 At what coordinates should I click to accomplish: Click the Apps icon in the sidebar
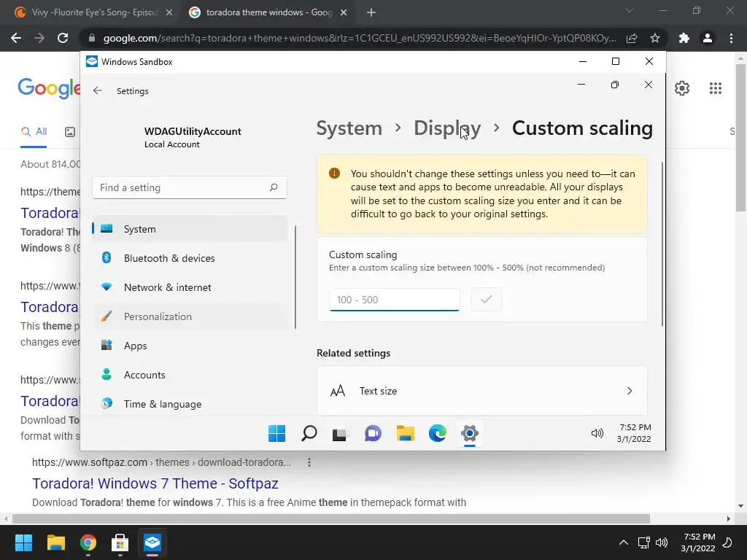pos(107,345)
